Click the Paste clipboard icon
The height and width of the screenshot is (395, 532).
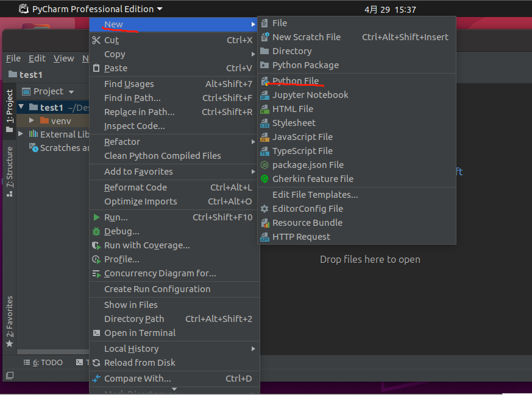point(96,68)
